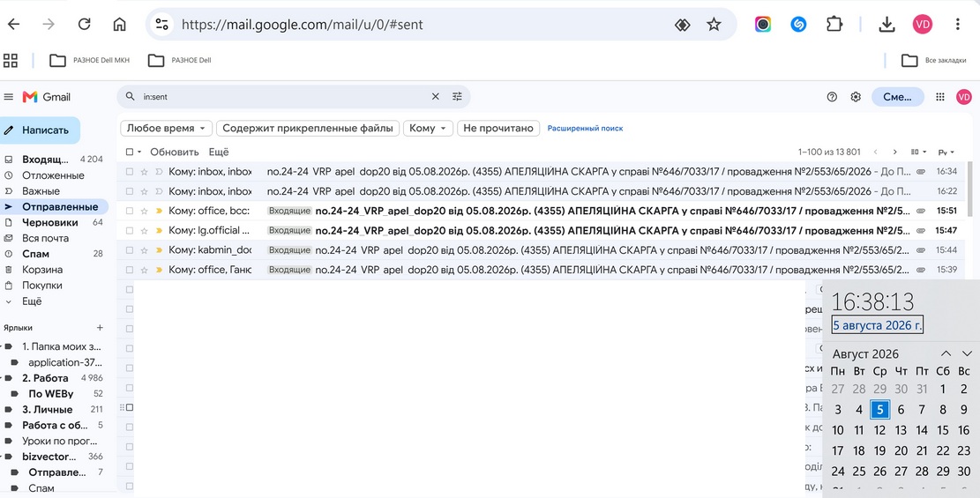Go to the next page of messages
Screen dimensions: 980x498
pyautogui.click(x=895, y=152)
